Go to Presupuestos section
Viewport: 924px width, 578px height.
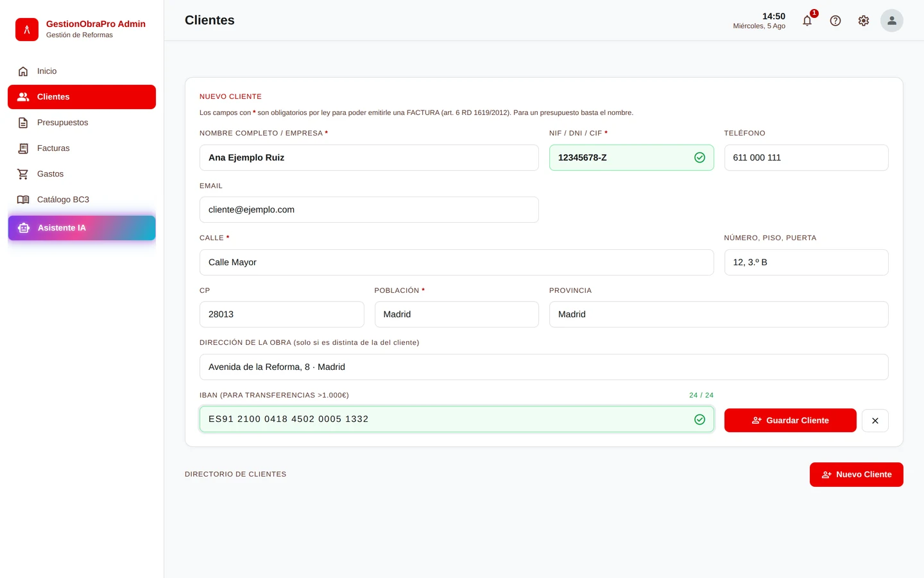81,123
